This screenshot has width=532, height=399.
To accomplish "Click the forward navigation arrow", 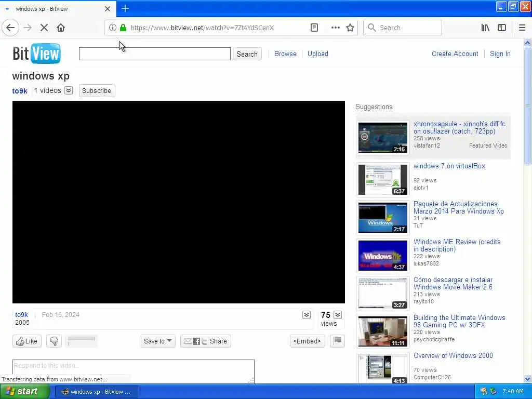I will tap(28, 28).
